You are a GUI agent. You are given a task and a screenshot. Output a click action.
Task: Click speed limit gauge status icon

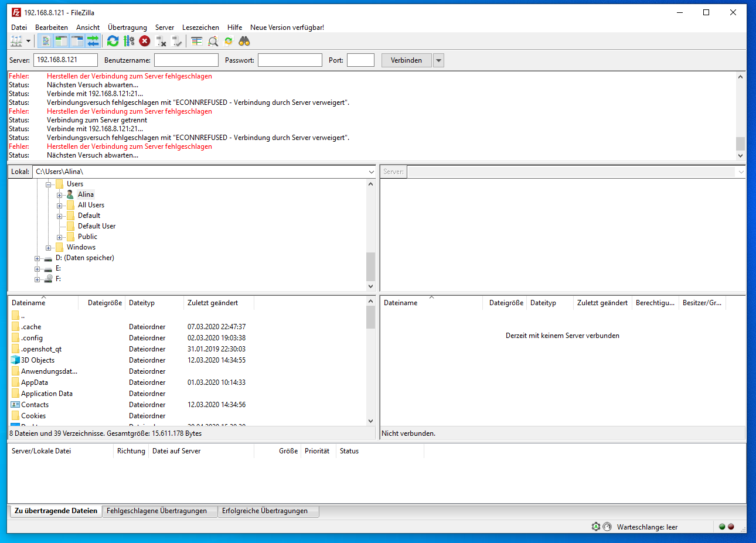coord(607,527)
